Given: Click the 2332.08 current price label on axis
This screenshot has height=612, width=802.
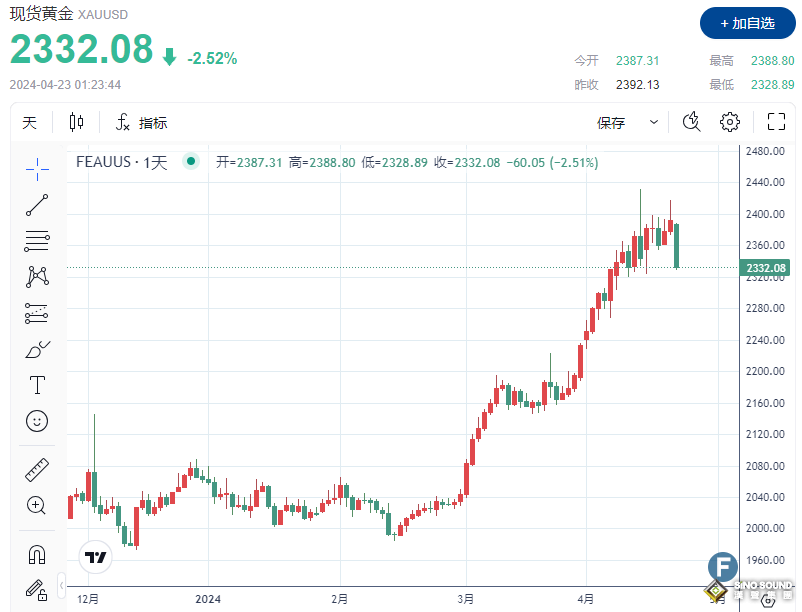Looking at the screenshot, I should (766, 268).
